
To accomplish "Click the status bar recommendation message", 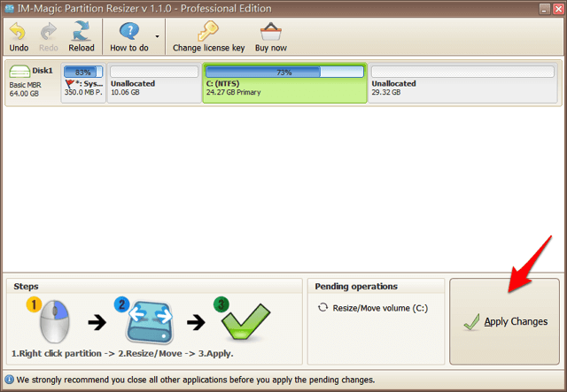I will click(196, 380).
